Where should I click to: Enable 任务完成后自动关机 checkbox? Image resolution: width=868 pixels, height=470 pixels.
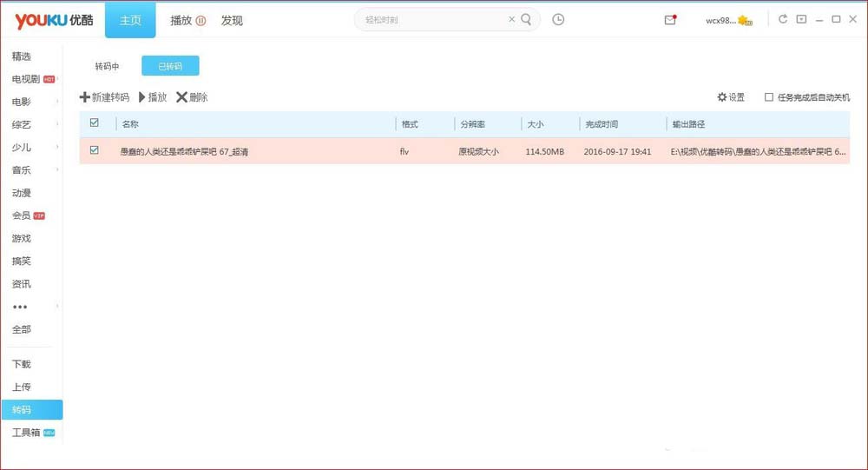click(x=769, y=97)
